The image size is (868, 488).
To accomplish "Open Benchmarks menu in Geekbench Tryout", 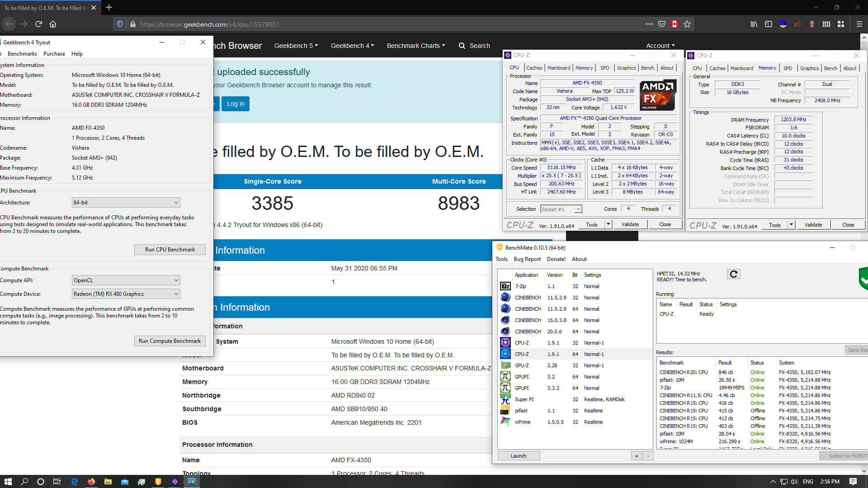I will pyautogui.click(x=22, y=54).
